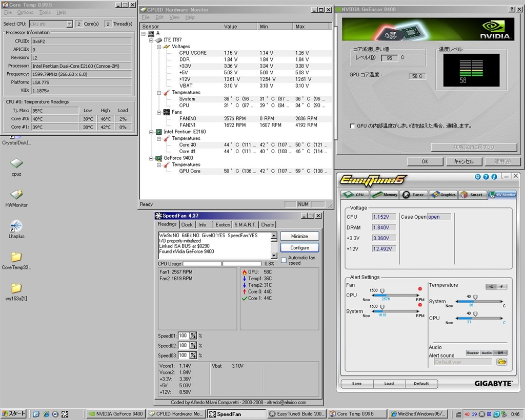Switch alert sound to Buzzer
This screenshot has width=525, height=420.
pos(473,353)
